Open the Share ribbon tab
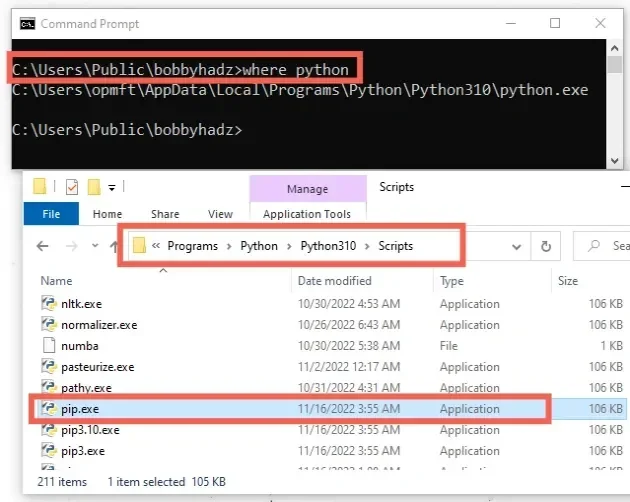 (165, 214)
